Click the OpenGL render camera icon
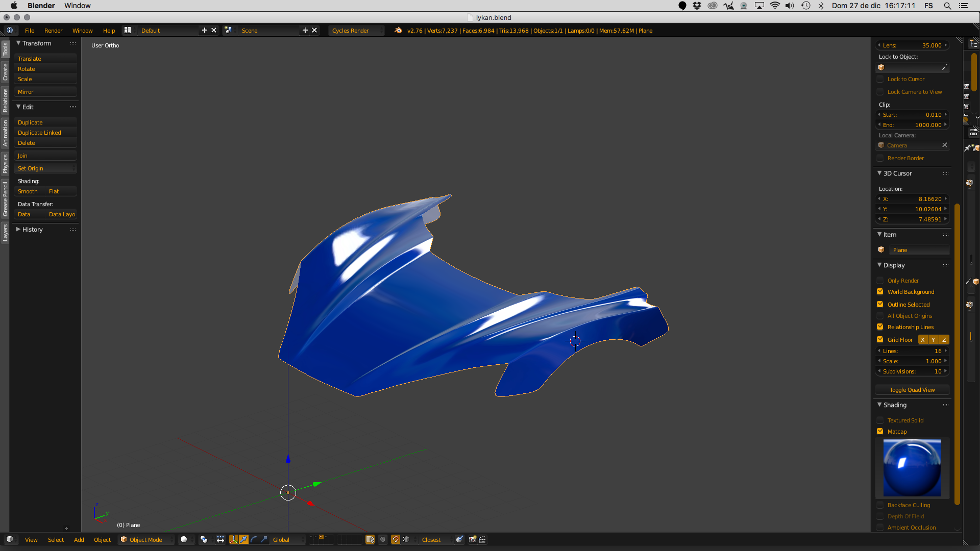Viewport: 980px width, 551px height. click(472, 539)
